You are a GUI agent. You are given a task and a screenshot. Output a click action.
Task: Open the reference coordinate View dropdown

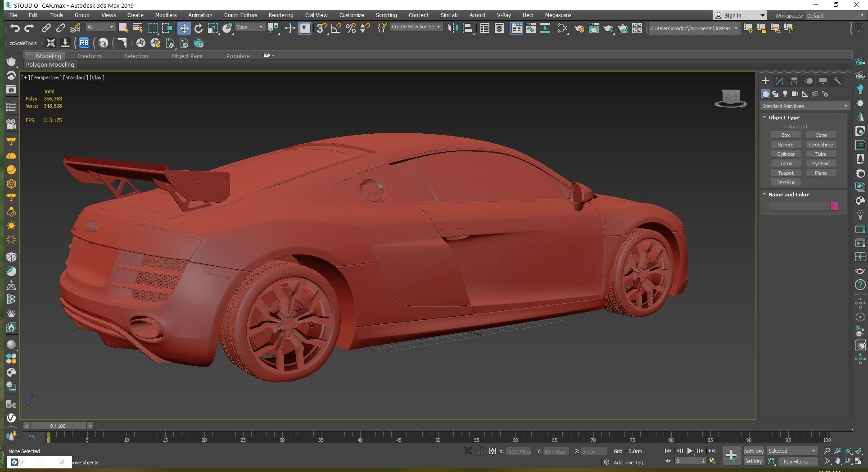pos(250,27)
